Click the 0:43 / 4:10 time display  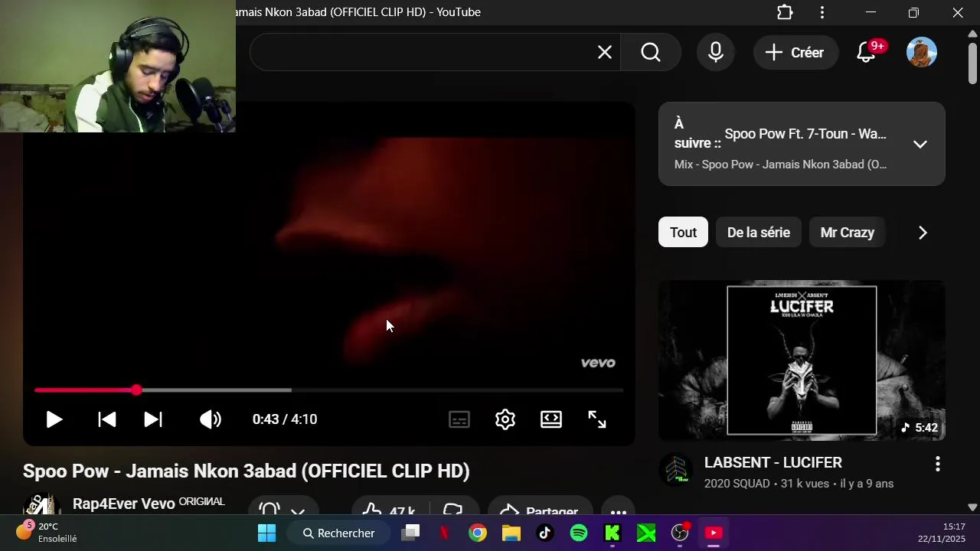(285, 419)
